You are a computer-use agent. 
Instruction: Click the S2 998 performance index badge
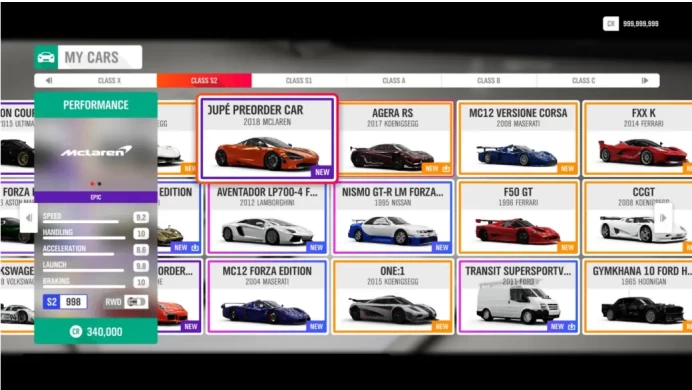[65, 302]
